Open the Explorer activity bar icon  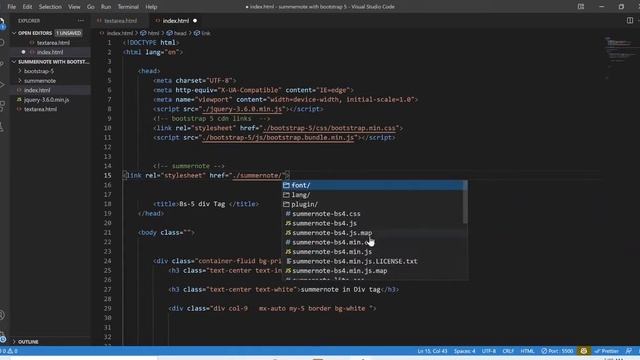tap(2, 23)
